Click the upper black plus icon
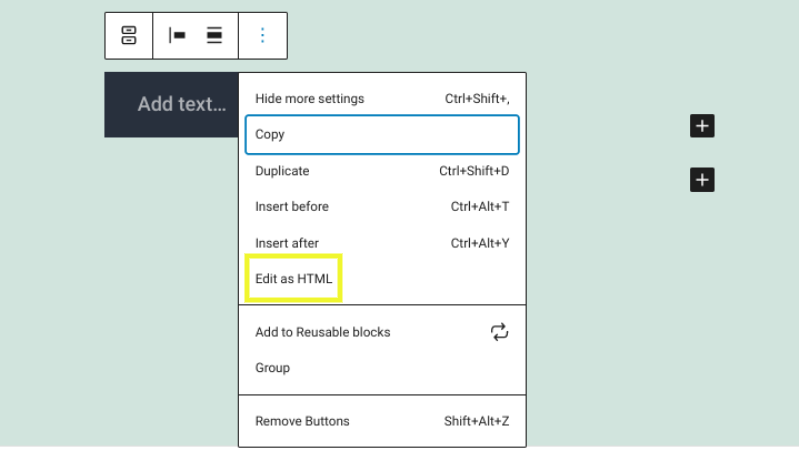Image resolution: width=799 pixels, height=449 pixels. [702, 126]
